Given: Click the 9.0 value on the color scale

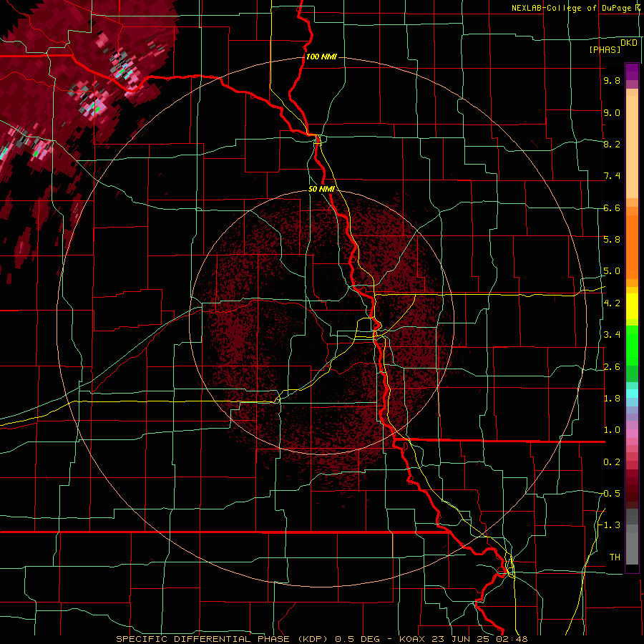Looking at the screenshot, I should 612,112.
